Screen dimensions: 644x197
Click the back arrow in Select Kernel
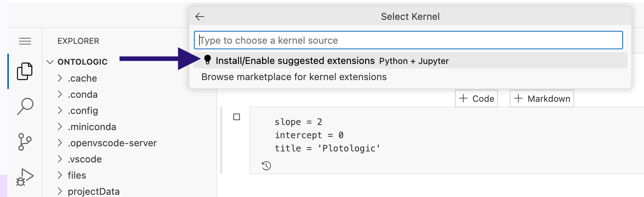(200, 17)
